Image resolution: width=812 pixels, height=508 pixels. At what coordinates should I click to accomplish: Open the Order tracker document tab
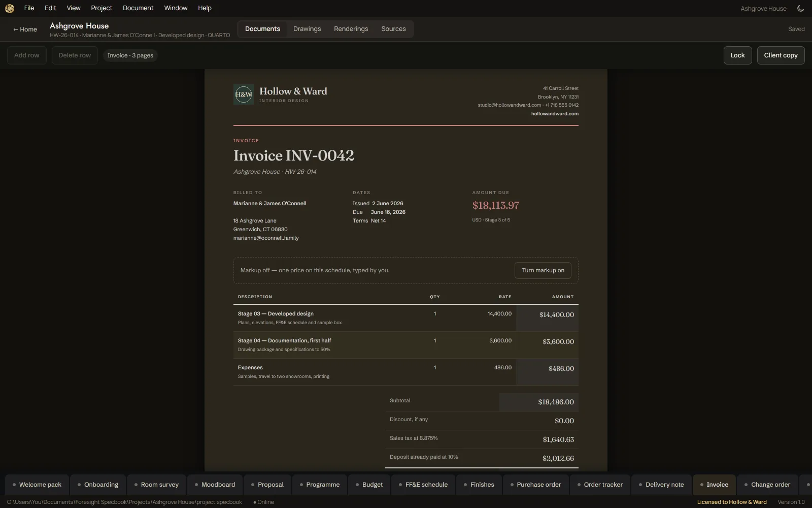pos(600,485)
